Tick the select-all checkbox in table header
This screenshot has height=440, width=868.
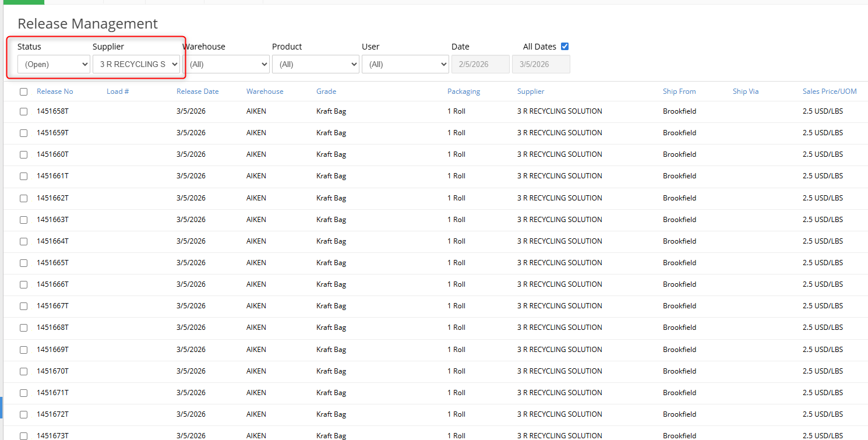(x=23, y=91)
